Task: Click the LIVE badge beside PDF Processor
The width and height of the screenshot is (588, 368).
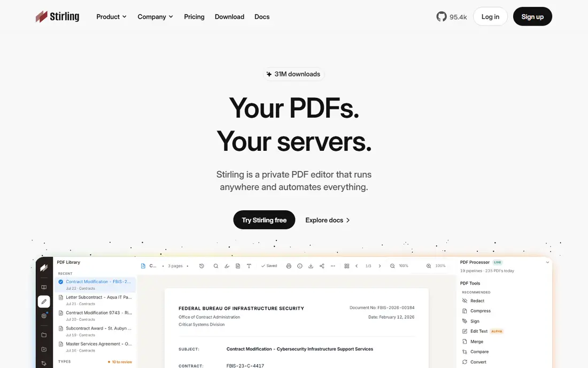Action: pyautogui.click(x=497, y=263)
